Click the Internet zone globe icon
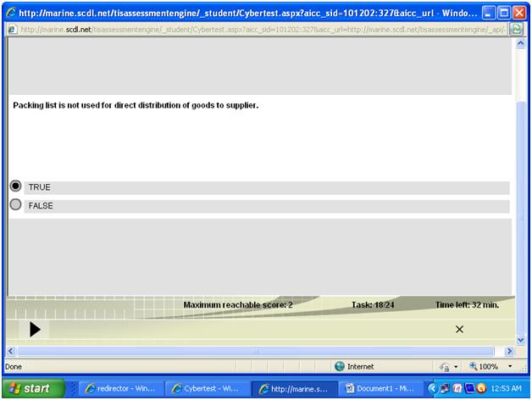 coord(340,366)
